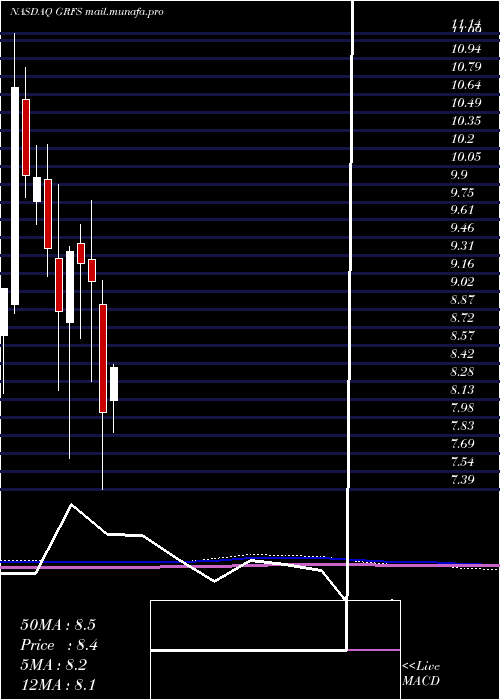Click the 7.98 price axis label
Screen dimensions: 500x700
pyautogui.click(x=462, y=407)
